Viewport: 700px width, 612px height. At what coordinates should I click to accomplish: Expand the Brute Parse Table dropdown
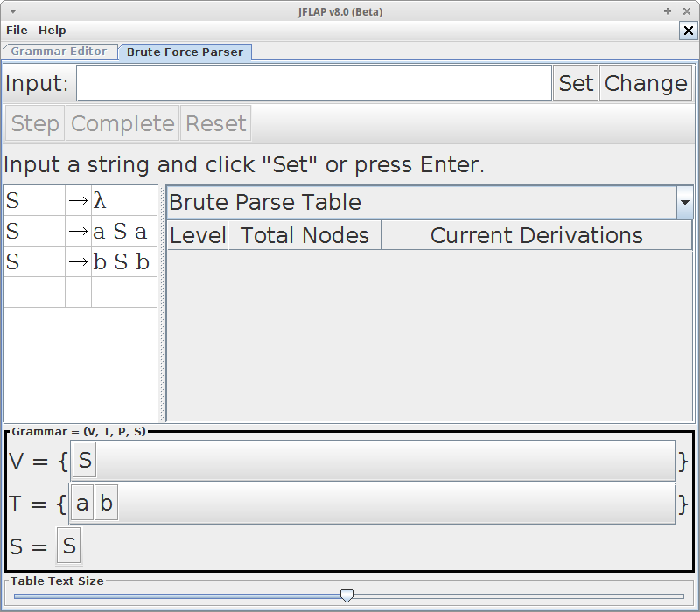(684, 202)
